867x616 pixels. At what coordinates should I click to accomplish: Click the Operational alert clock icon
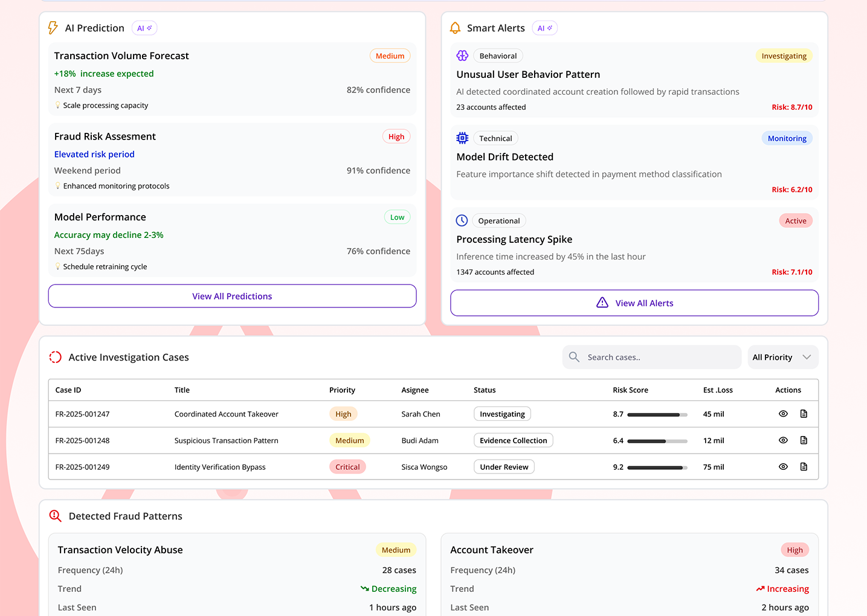[x=462, y=220]
